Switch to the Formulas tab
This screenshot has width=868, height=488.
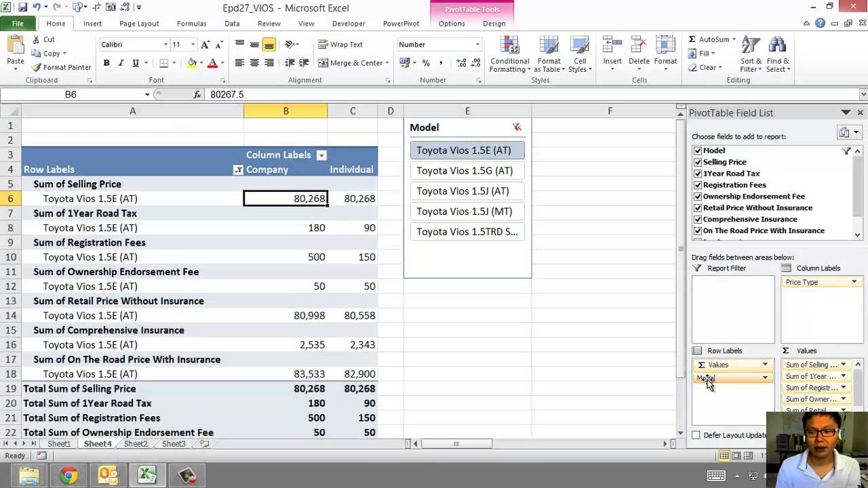click(x=192, y=24)
